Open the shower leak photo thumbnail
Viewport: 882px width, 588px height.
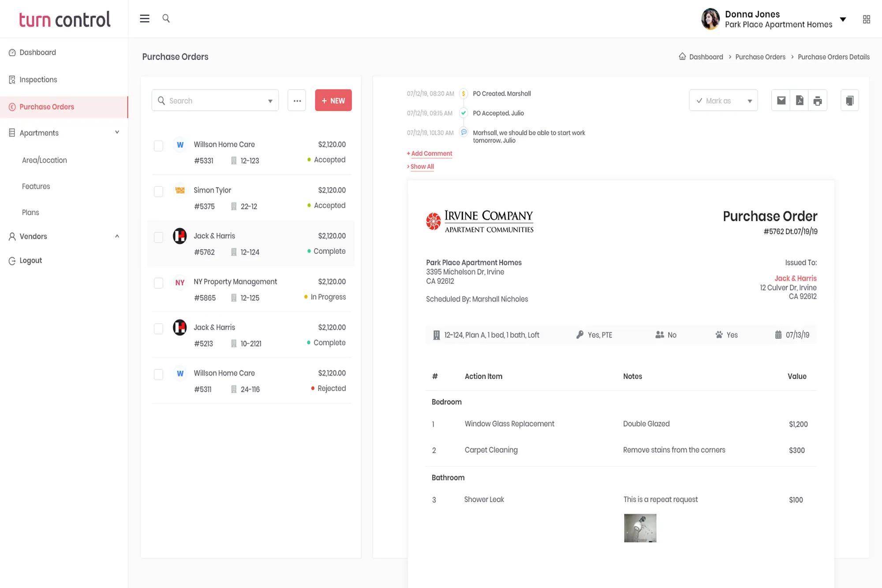point(640,528)
